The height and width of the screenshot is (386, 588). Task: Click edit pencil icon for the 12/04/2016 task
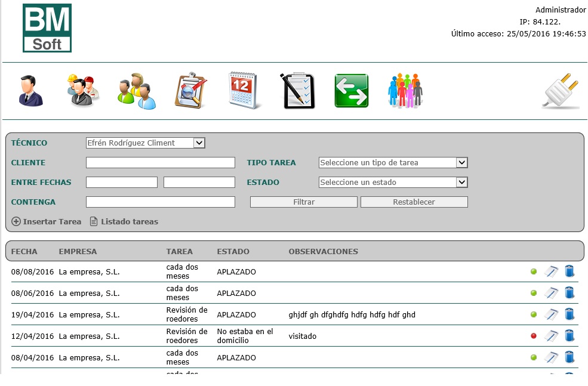coord(551,336)
